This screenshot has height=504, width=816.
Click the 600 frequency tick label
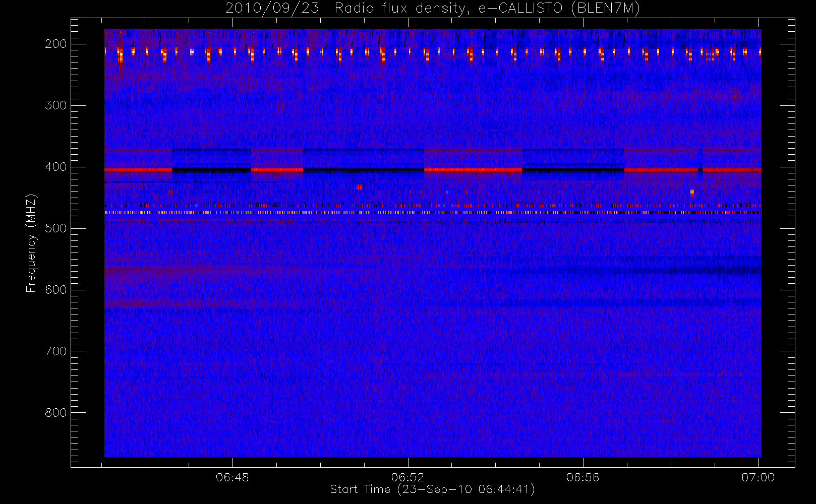(x=55, y=290)
